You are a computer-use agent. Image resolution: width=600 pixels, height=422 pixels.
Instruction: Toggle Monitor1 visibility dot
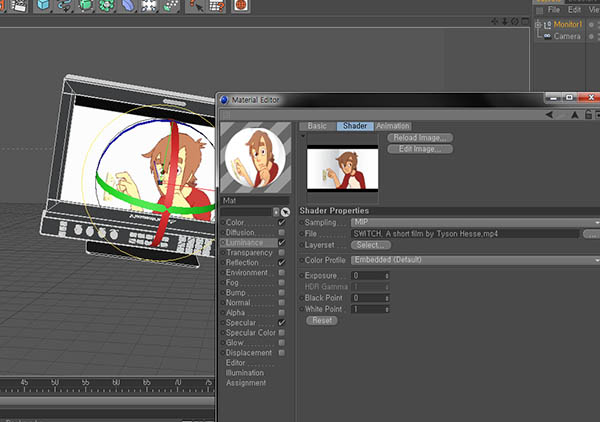pos(592,24)
